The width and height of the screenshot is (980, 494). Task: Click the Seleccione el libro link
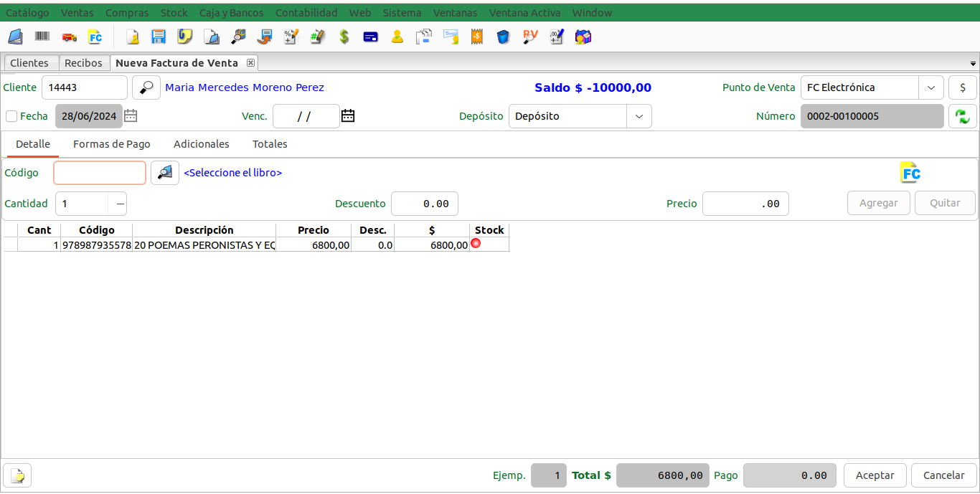pyautogui.click(x=233, y=173)
